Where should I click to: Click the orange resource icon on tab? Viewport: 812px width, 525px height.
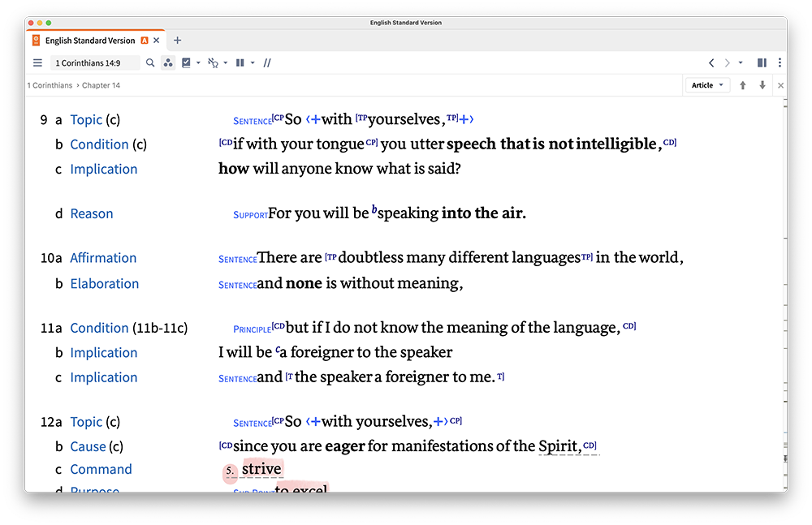36,41
